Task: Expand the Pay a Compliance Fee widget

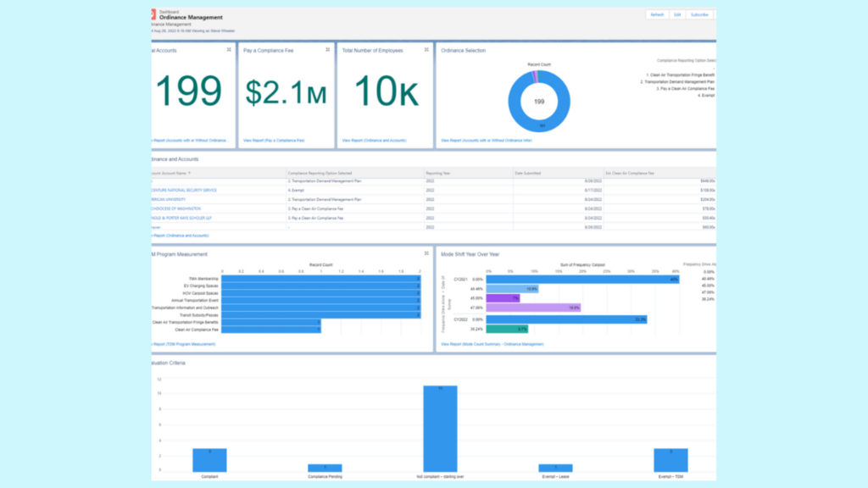Action: tap(328, 50)
